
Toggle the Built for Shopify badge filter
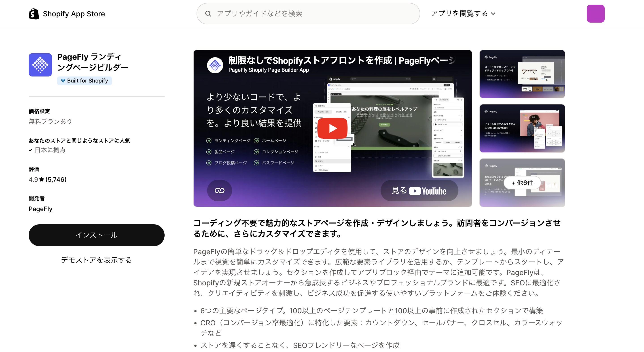(x=84, y=81)
